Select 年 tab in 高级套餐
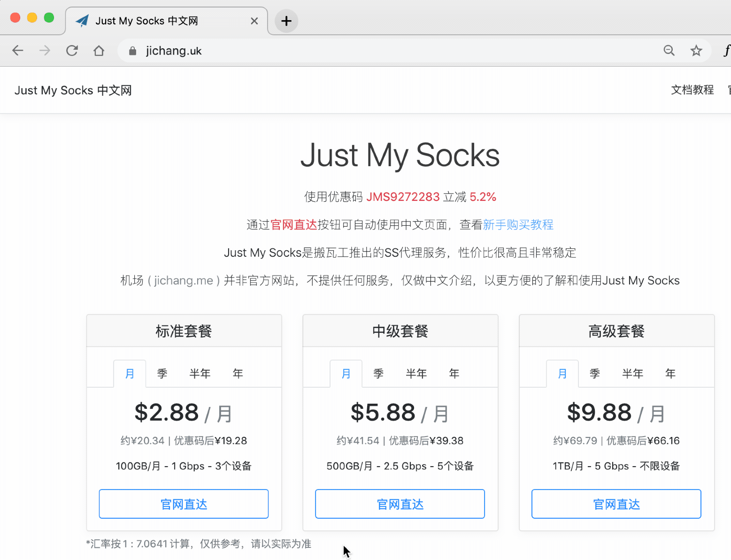Image resolution: width=731 pixels, height=560 pixels. [670, 374]
